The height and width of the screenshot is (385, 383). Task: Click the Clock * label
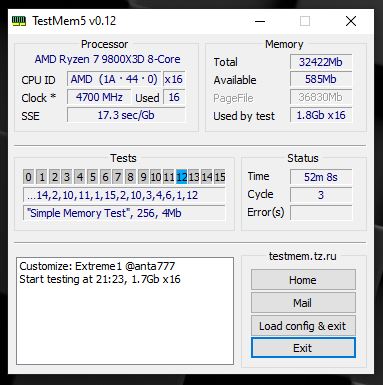(x=39, y=98)
